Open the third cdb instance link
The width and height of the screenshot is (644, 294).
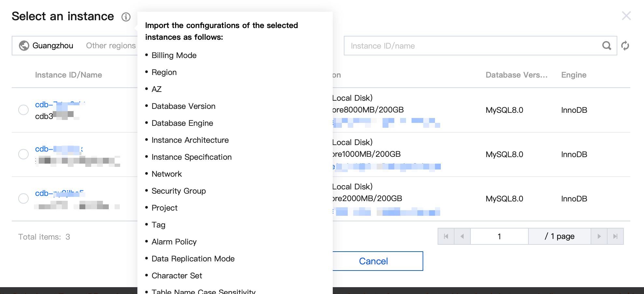[x=59, y=193]
